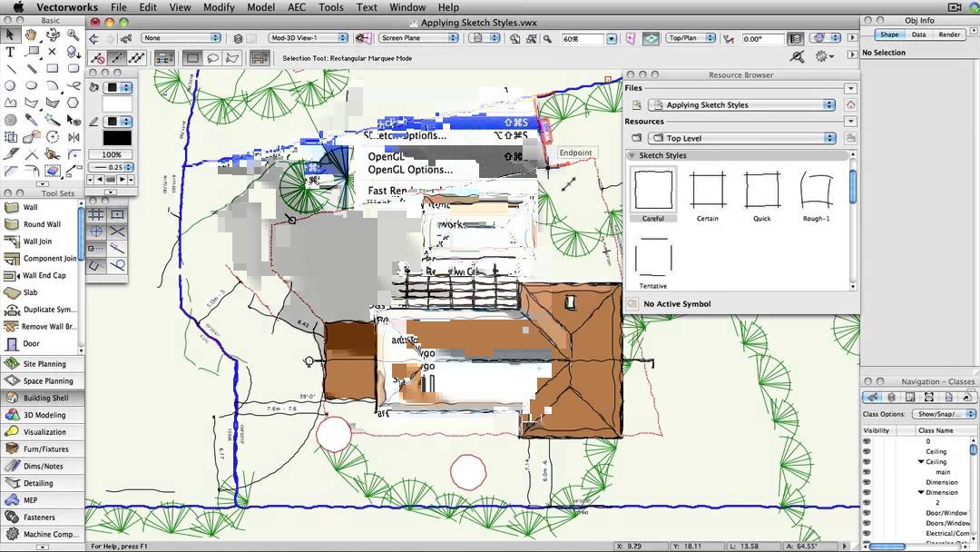Open the AEC menu

pyautogui.click(x=296, y=7)
